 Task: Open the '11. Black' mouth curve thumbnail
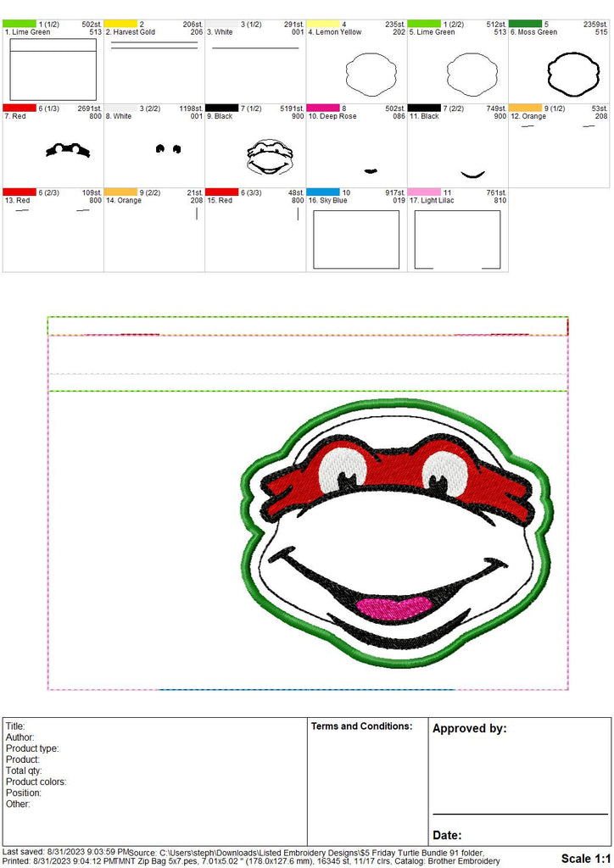(473, 175)
